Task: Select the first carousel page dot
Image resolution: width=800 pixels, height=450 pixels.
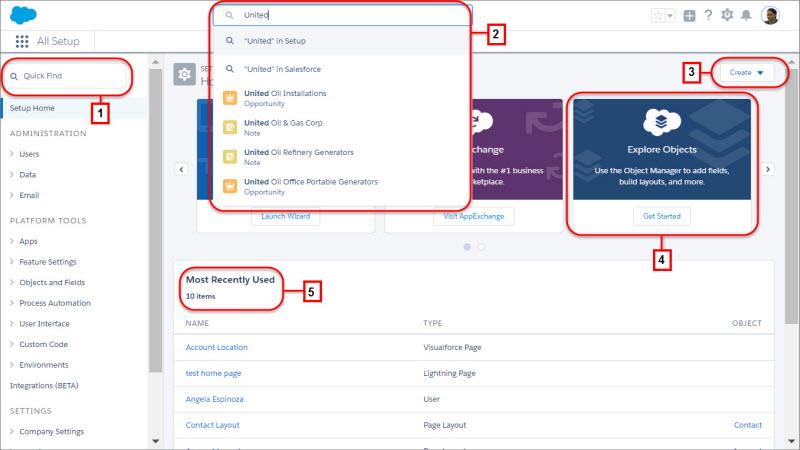Action: click(x=467, y=247)
